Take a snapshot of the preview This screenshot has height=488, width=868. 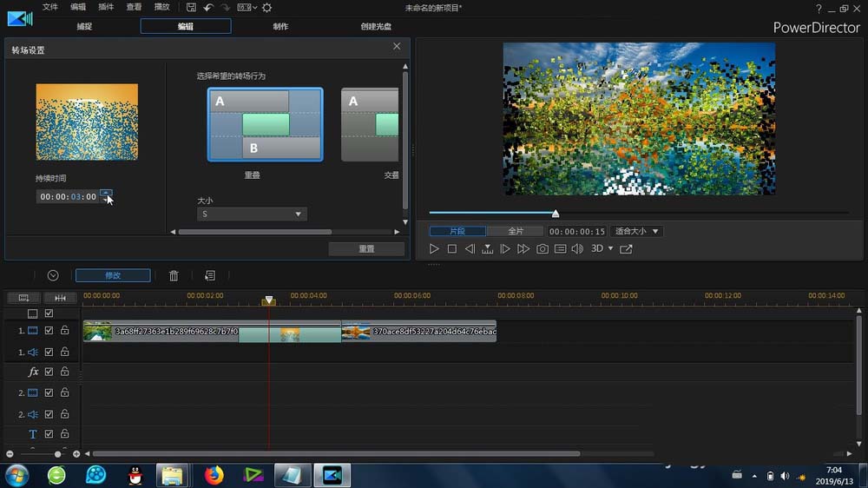pos(542,248)
